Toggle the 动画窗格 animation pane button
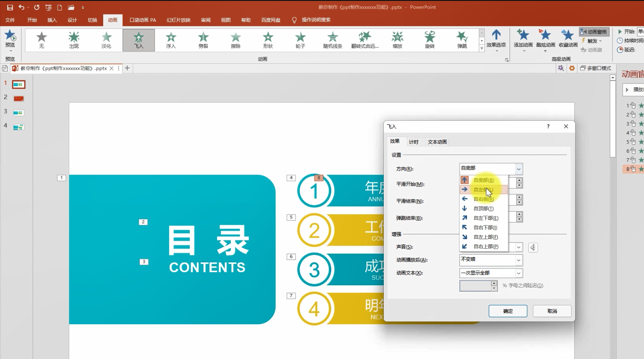 [x=594, y=32]
